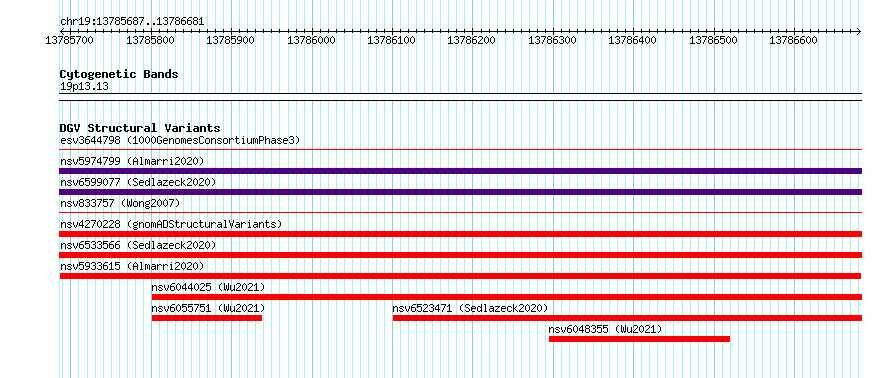890x378 pixels.
Task: Open the nsv6533566 (Sedlazeck2020) label
Action: [138, 245]
